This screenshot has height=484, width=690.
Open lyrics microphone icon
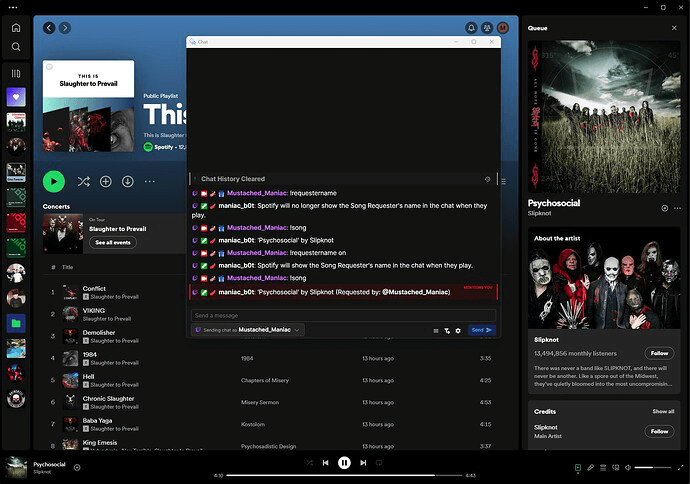(x=591, y=468)
